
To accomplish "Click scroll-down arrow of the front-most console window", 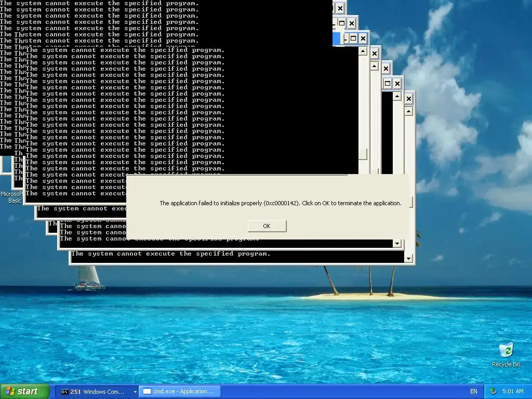I will click(x=408, y=259).
